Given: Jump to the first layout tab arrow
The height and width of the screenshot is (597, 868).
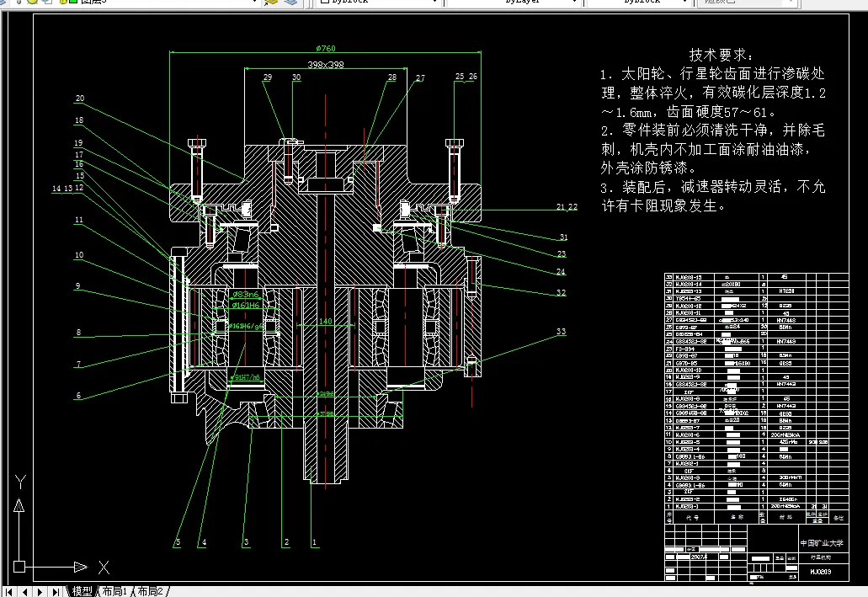Looking at the screenshot, I should click(x=9, y=592).
